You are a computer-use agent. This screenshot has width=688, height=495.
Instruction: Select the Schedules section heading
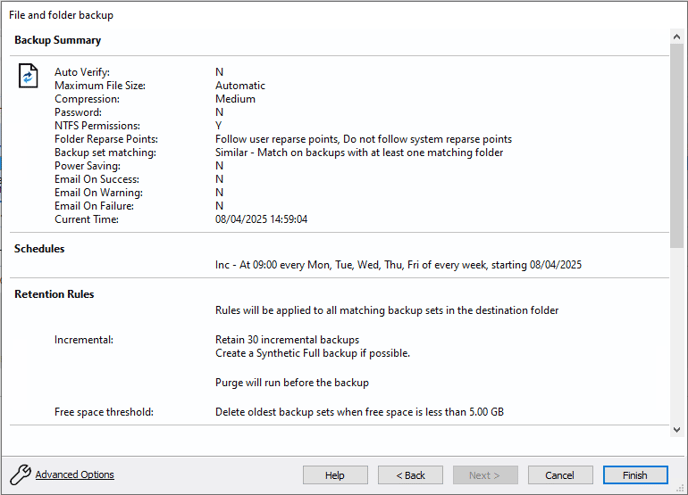tap(40, 248)
